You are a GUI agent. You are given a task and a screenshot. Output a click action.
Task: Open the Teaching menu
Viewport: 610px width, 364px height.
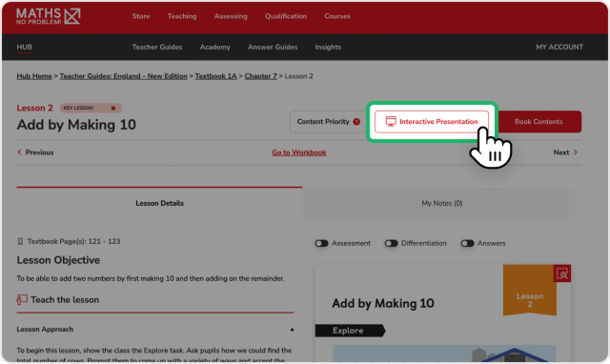click(182, 16)
